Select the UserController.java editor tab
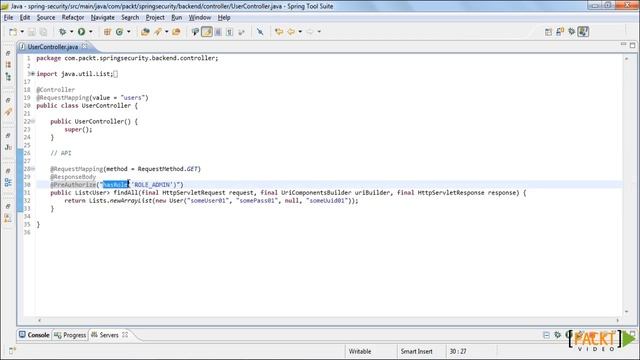Image resolution: width=640 pixels, height=360 pixels. point(53,47)
